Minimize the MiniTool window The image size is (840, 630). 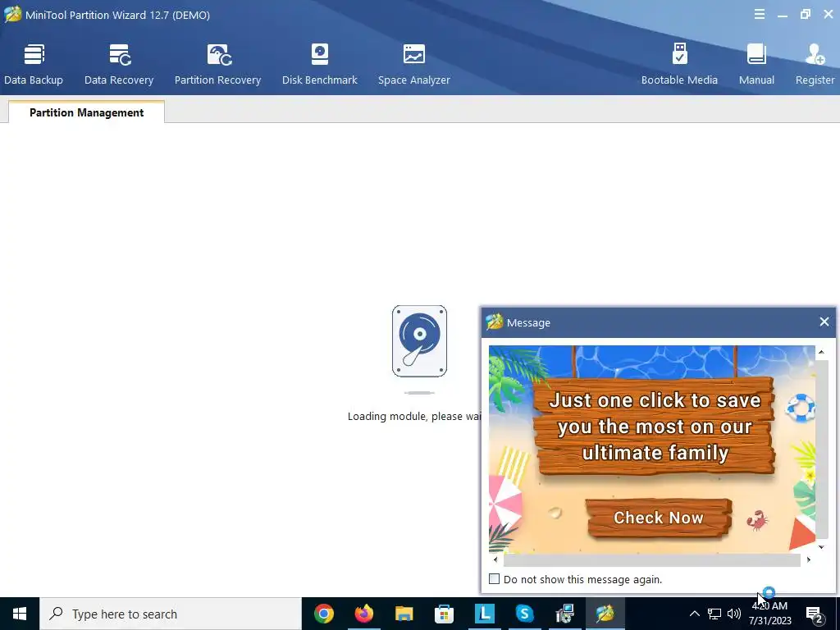(783, 15)
